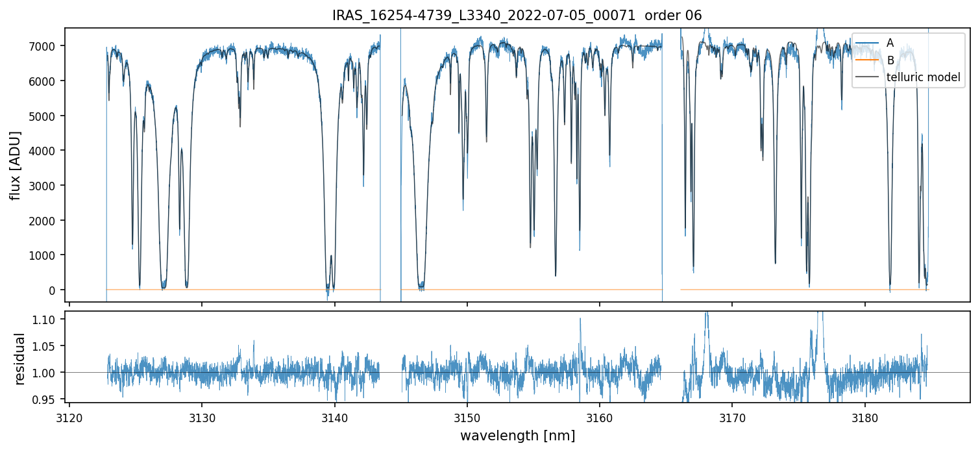Click the 7000 flux tick label
The height and width of the screenshot is (452, 980).
[44, 46]
